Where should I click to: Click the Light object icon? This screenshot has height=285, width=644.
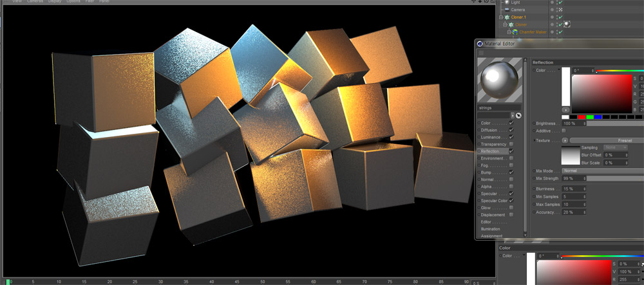point(507,3)
